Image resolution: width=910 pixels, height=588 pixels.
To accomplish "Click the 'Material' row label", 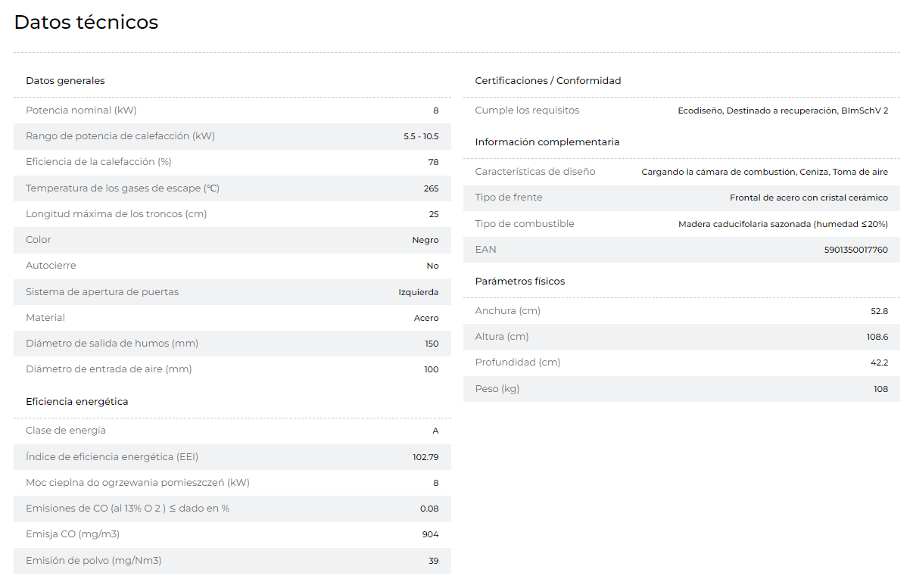I will click(45, 318).
